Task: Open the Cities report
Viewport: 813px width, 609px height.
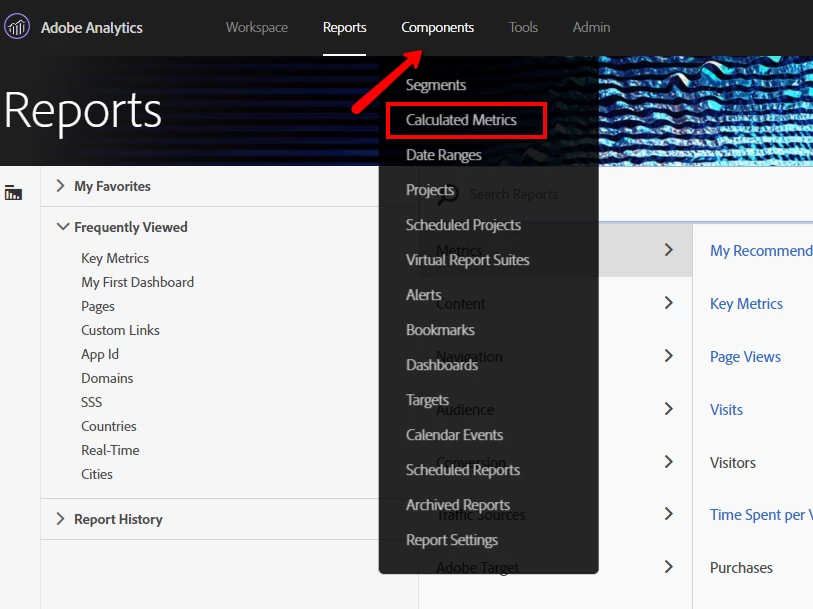Action: (96, 474)
